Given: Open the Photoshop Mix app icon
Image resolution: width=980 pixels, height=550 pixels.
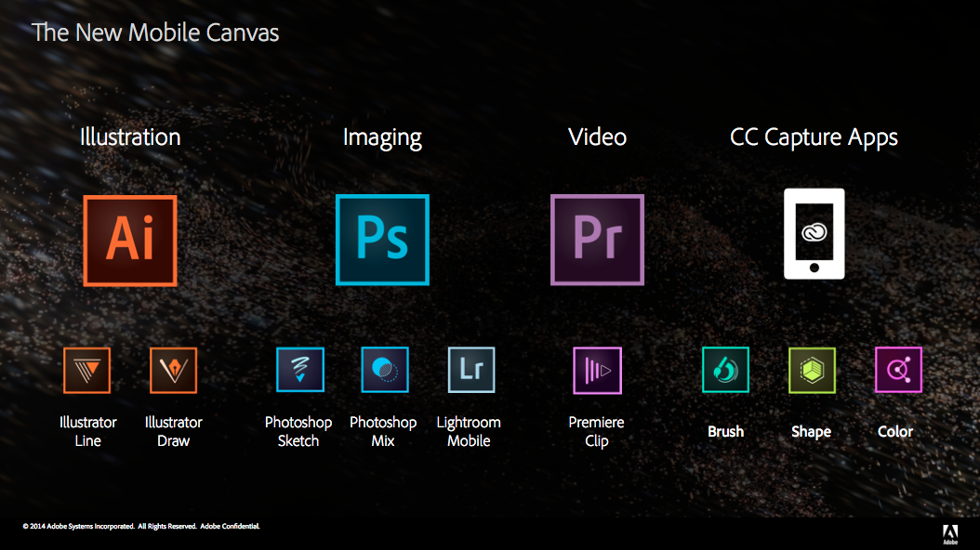Looking at the screenshot, I should tap(385, 370).
